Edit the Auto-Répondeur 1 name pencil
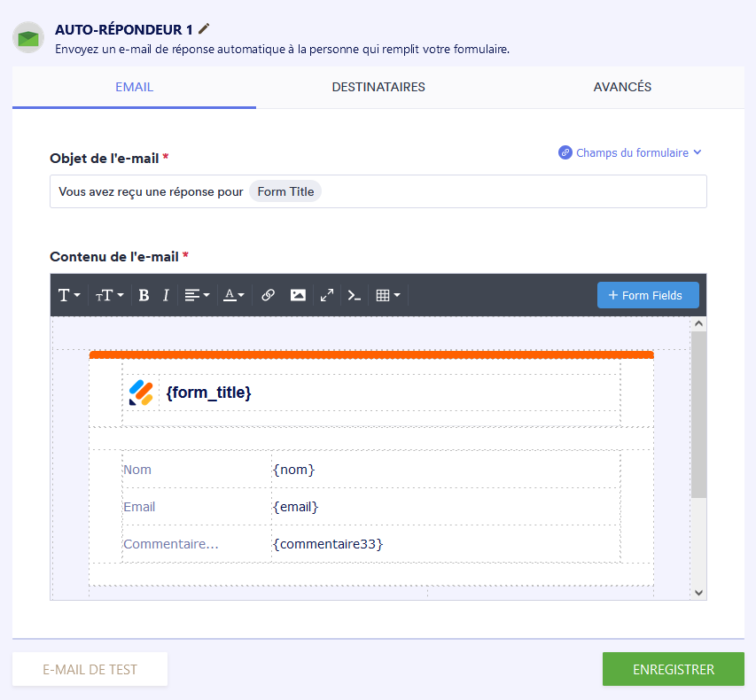Image resolution: width=756 pixels, height=700 pixels. 205,29
